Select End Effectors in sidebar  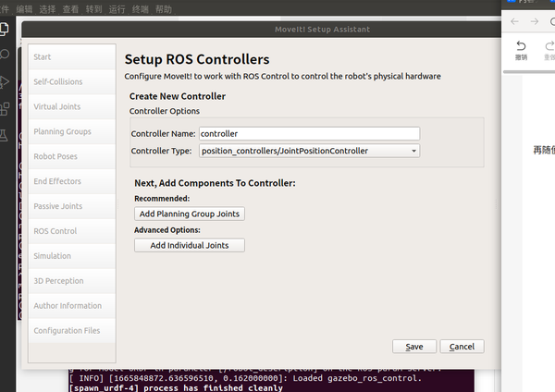coord(57,181)
